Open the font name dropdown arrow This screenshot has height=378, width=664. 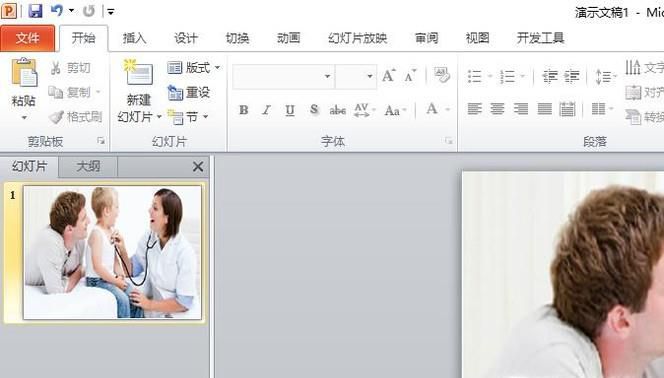[x=327, y=77]
